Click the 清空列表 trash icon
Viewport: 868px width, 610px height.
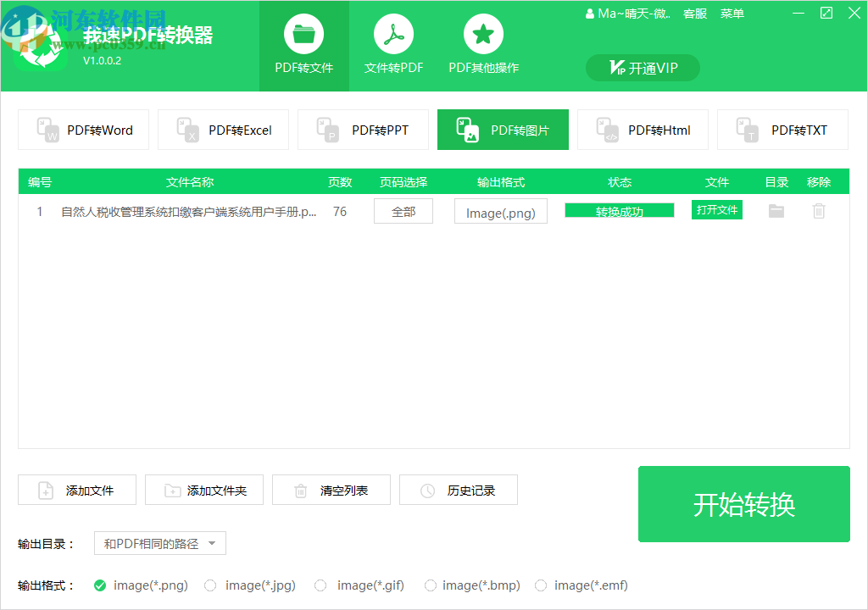coord(300,490)
